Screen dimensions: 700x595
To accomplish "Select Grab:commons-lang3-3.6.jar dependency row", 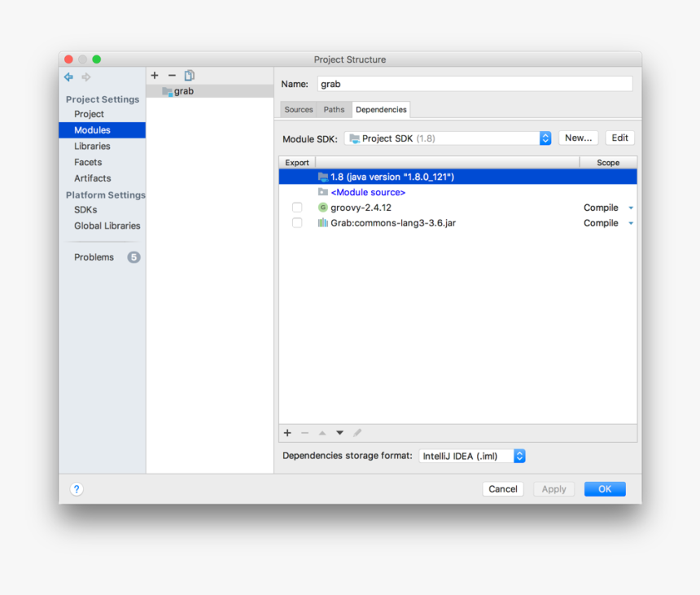I will (x=457, y=223).
